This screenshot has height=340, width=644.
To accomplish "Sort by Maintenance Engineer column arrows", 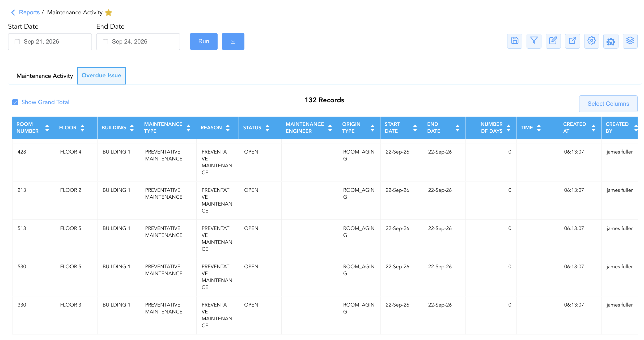I will [x=330, y=128].
